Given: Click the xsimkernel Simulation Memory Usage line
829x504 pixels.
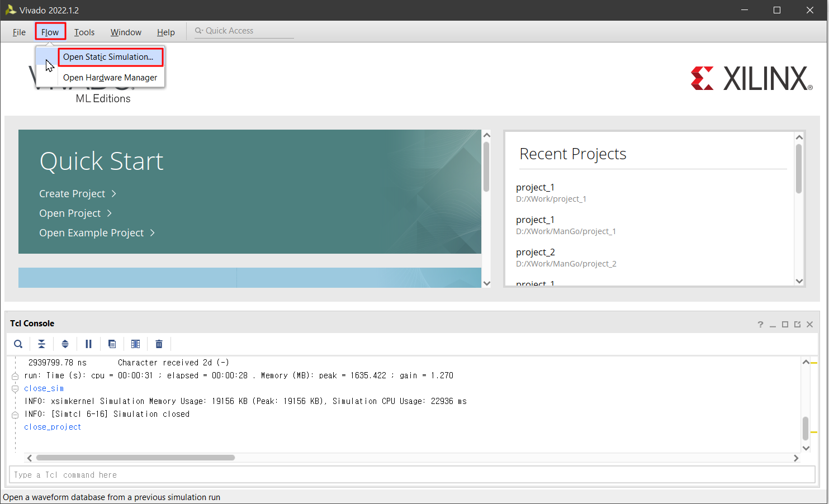Looking at the screenshot, I should (245, 402).
